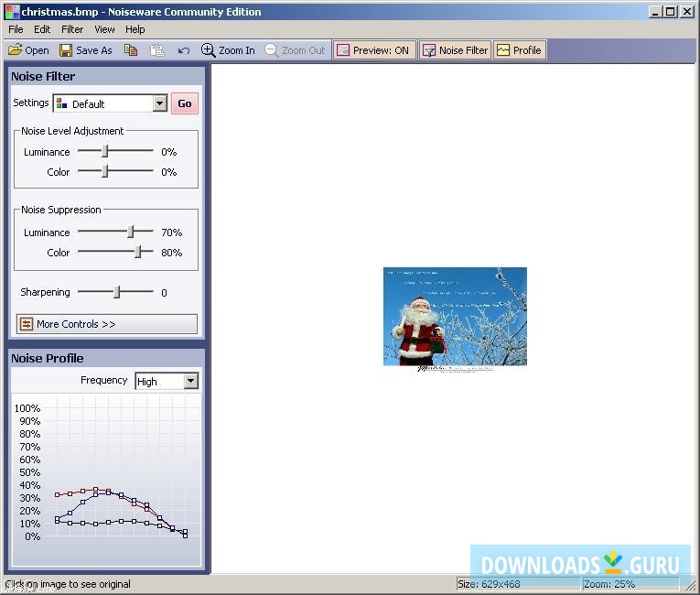Click the Copy icon in toolbar
Viewport: 700px width, 595px height.
click(x=130, y=50)
